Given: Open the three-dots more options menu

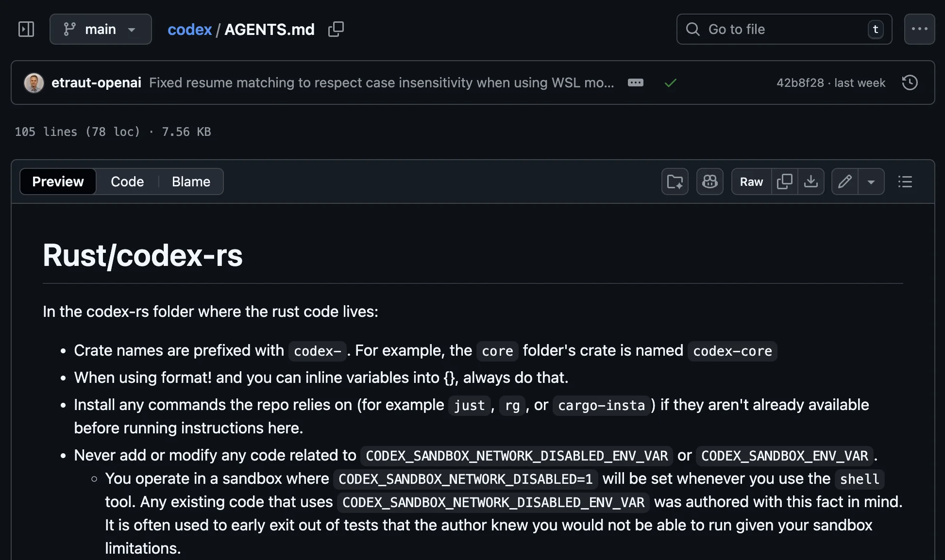Looking at the screenshot, I should click(x=919, y=29).
